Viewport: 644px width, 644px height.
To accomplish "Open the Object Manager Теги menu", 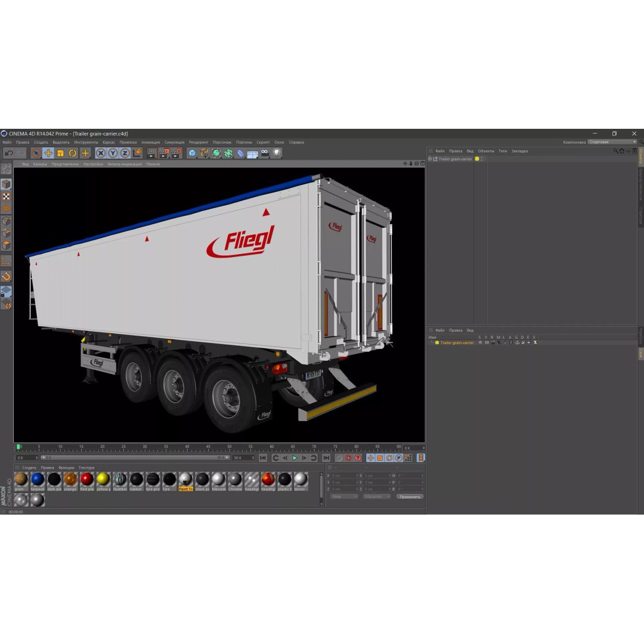I will 503,151.
